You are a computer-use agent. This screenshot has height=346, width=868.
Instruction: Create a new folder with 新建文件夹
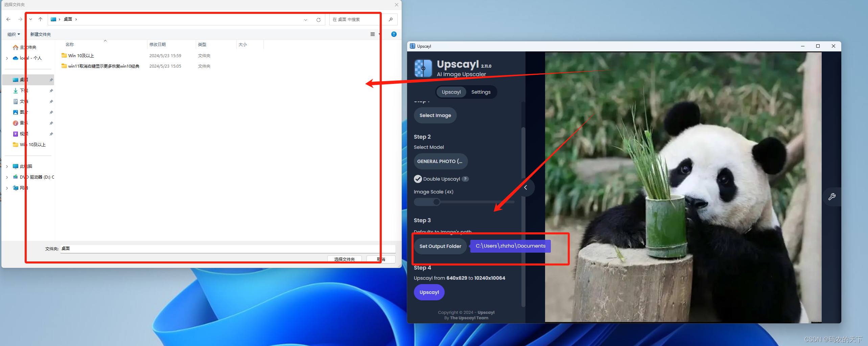click(x=41, y=34)
